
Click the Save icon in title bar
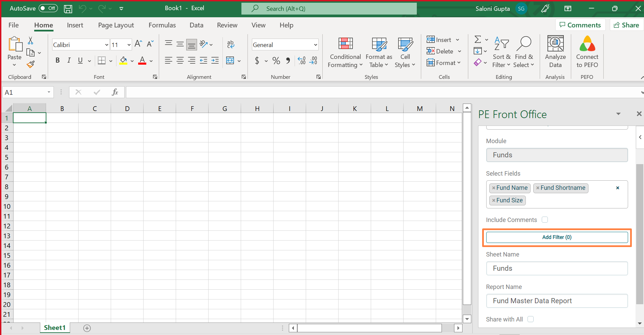[x=68, y=9]
